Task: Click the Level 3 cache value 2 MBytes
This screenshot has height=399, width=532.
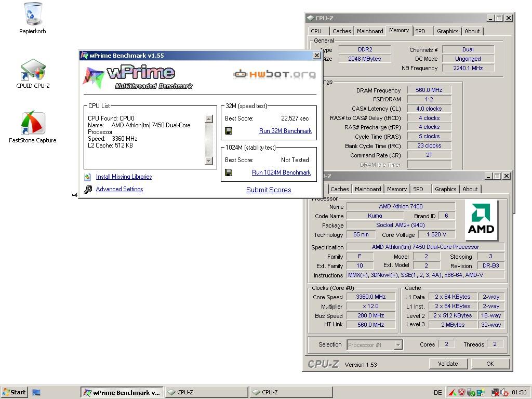Action: (453, 325)
